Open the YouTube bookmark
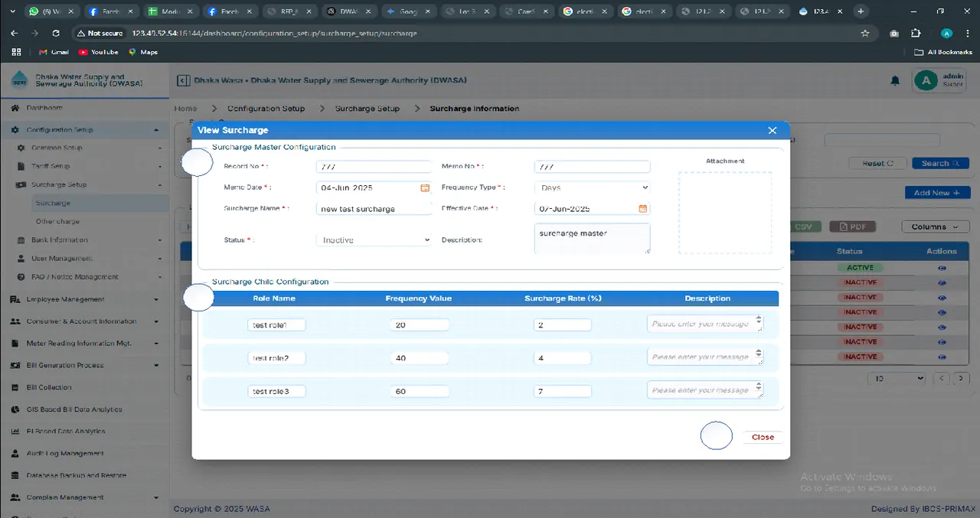The height and width of the screenshot is (518, 980). (x=98, y=52)
